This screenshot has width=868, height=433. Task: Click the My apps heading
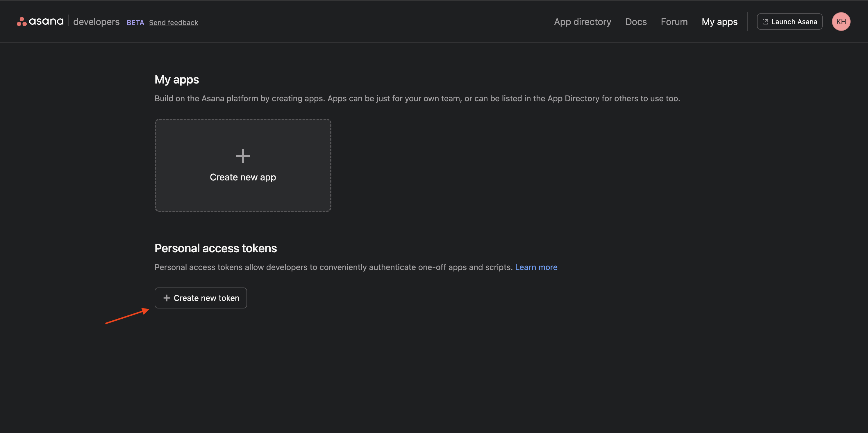tap(176, 79)
